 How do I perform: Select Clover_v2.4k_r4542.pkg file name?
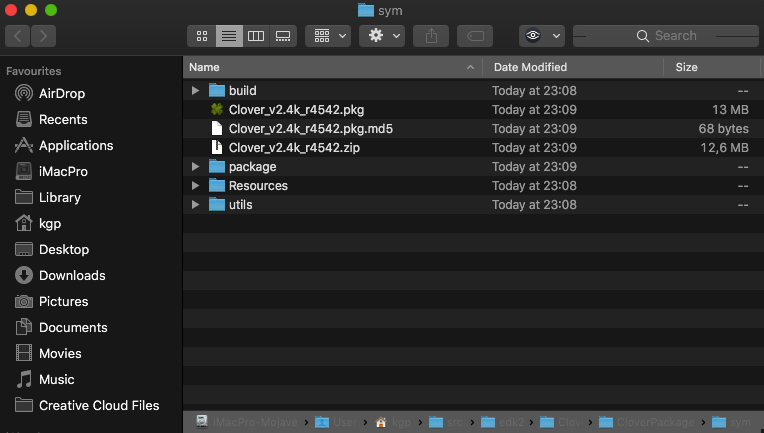tap(296, 110)
